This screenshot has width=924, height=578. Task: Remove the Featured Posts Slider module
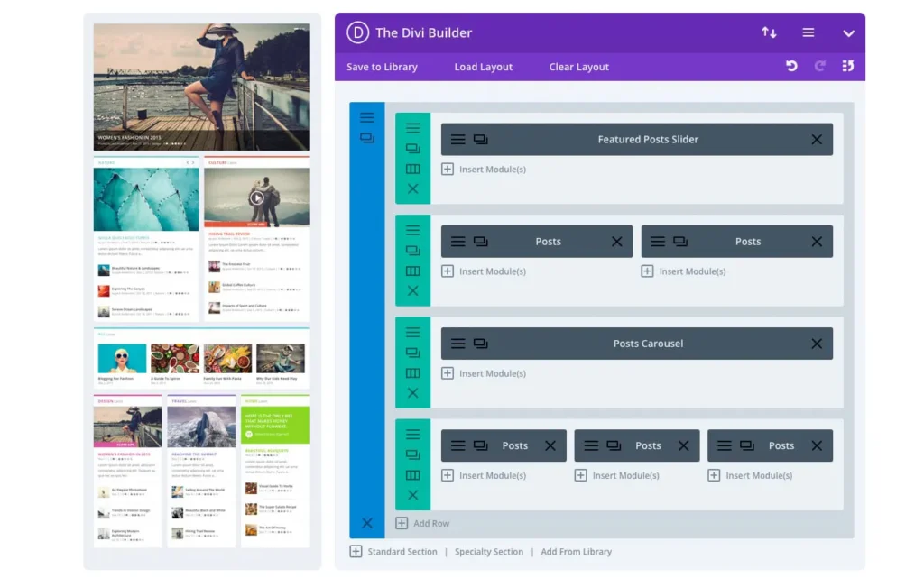816,140
